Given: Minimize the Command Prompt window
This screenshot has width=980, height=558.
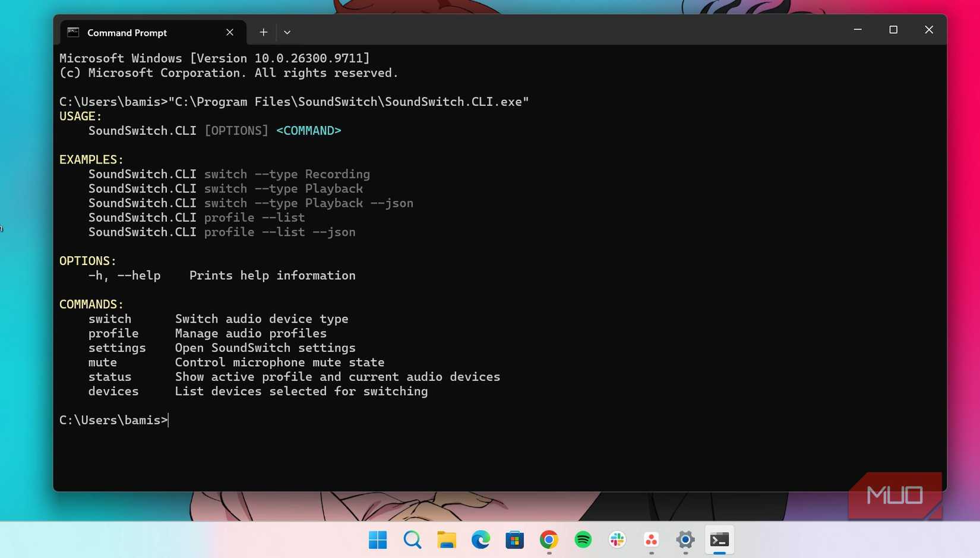Looking at the screenshot, I should tap(858, 30).
